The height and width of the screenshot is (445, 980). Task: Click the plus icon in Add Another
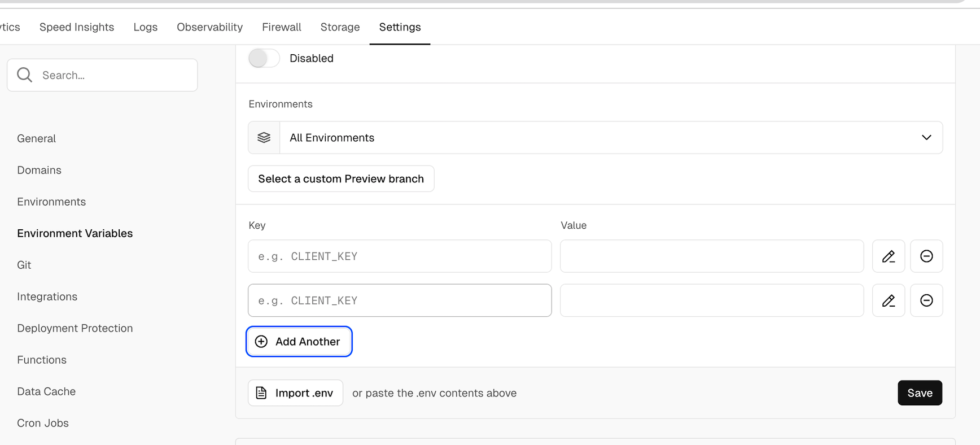[261, 342]
